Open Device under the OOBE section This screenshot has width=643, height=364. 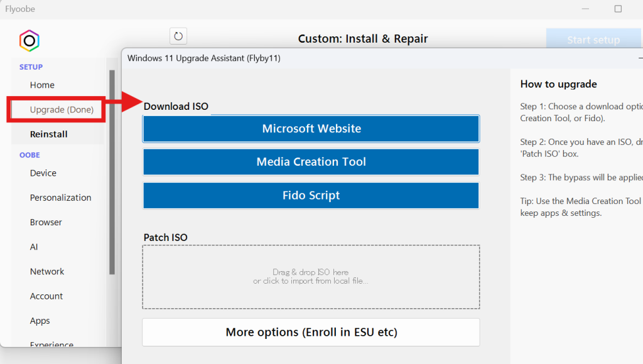coord(43,173)
